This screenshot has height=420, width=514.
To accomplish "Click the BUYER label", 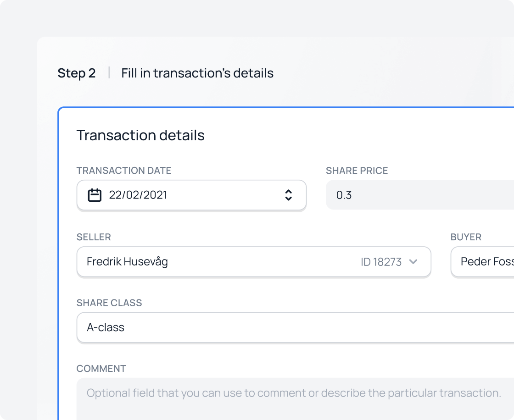I will click(466, 237).
